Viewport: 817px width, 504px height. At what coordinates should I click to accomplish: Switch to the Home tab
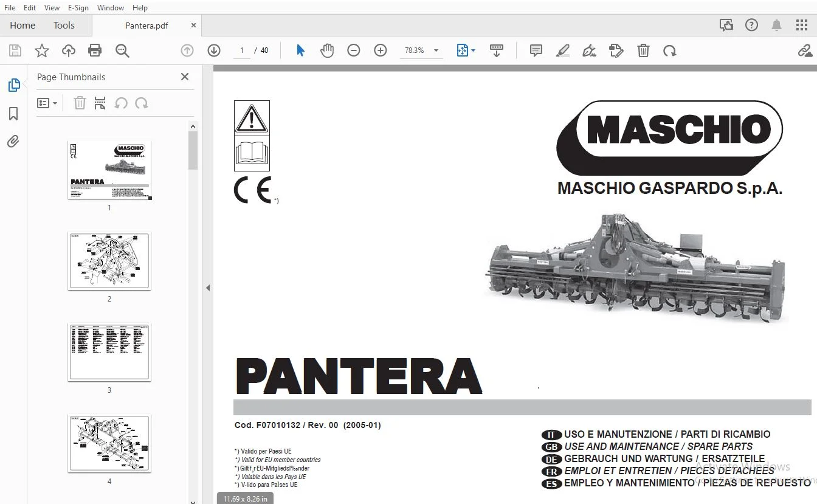click(22, 26)
